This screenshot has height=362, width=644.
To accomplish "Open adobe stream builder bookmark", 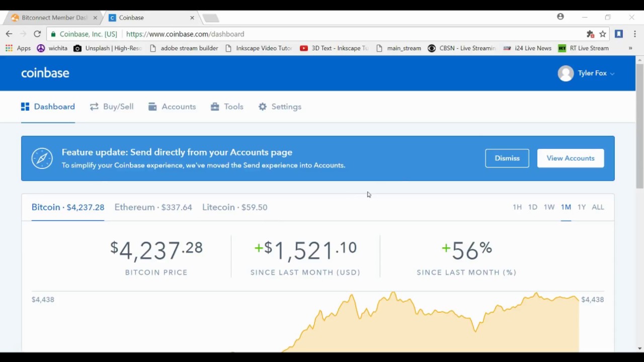I will [x=184, y=48].
